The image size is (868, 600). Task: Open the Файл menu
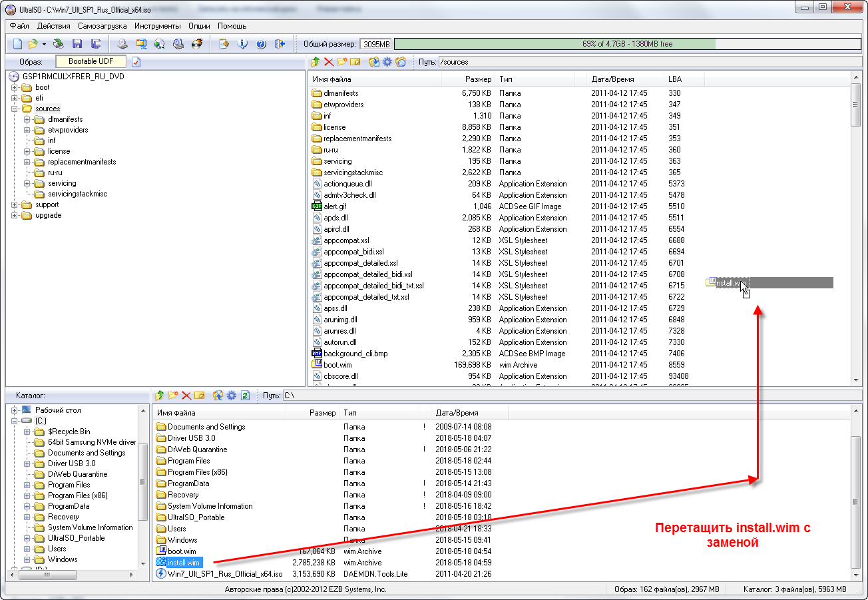pyautogui.click(x=19, y=26)
